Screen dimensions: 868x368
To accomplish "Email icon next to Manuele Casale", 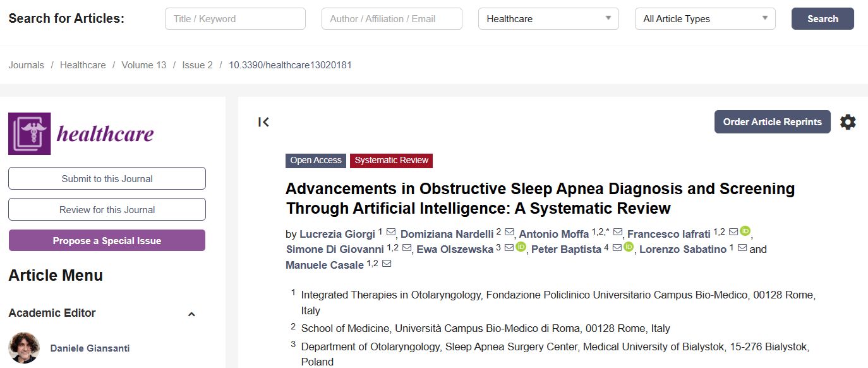I will pyautogui.click(x=387, y=264).
